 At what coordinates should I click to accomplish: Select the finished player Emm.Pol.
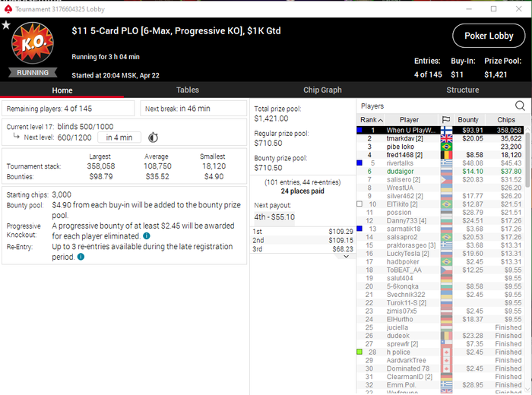[x=440, y=385]
